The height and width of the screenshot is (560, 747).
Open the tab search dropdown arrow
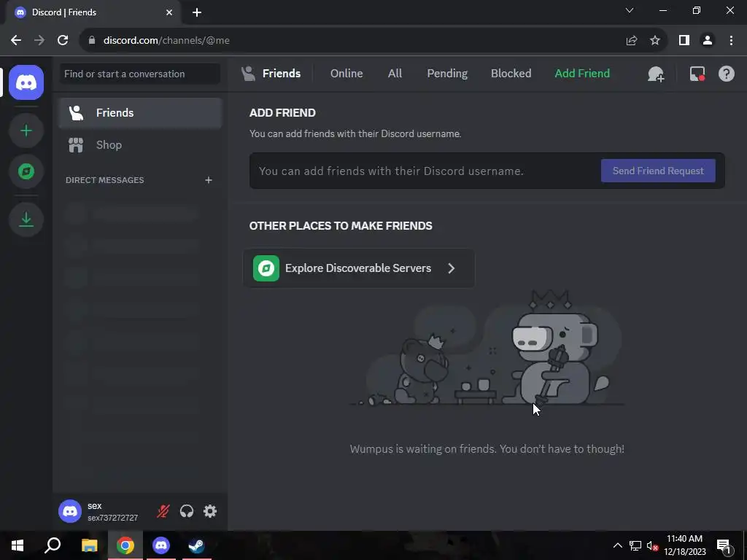pos(630,10)
